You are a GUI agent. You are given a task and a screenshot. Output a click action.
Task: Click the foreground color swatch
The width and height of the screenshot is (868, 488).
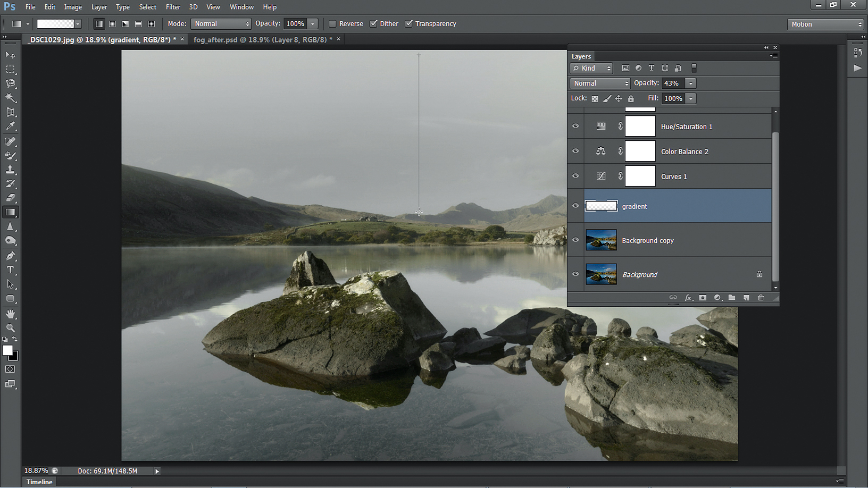pos(7,350)
